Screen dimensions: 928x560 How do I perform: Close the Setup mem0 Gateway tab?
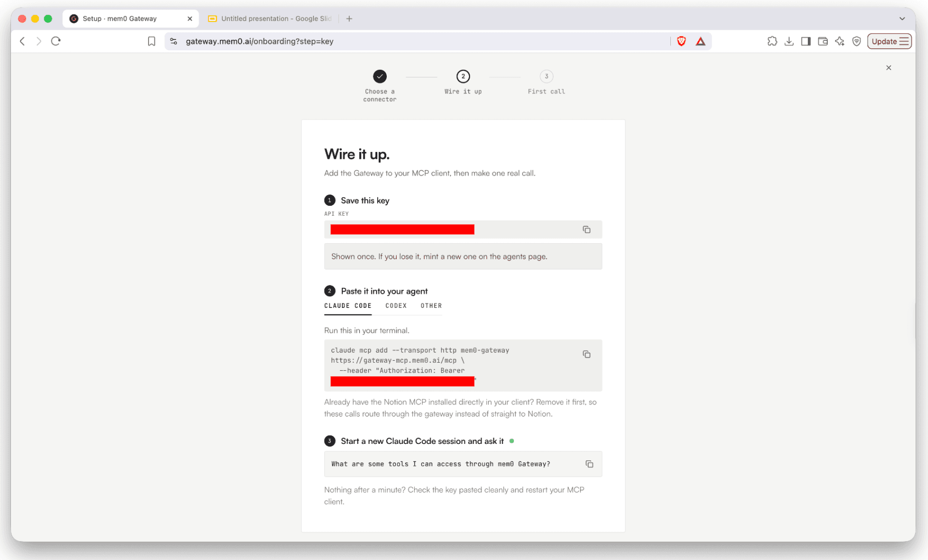190,19
